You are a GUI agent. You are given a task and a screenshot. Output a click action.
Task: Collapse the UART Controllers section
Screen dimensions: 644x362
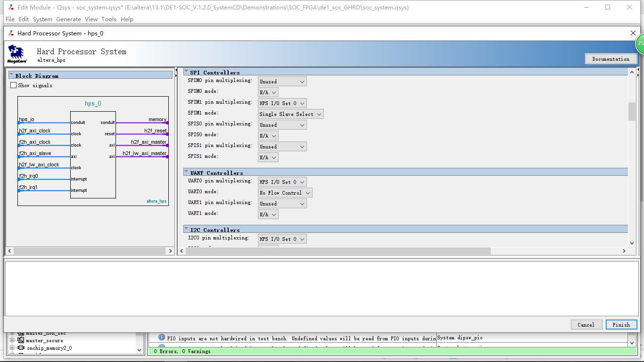click(x=186, y=173)
